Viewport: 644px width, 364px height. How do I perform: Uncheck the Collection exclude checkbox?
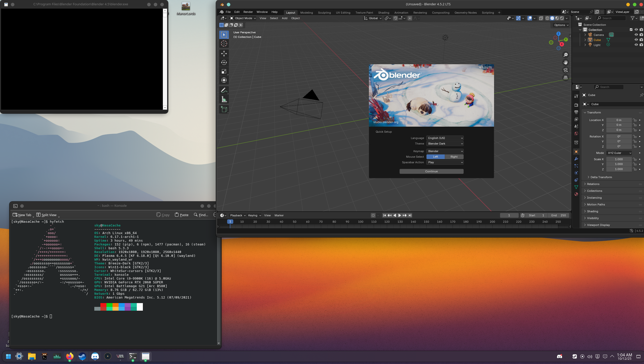pyautogui.click(x=631, y=30)
